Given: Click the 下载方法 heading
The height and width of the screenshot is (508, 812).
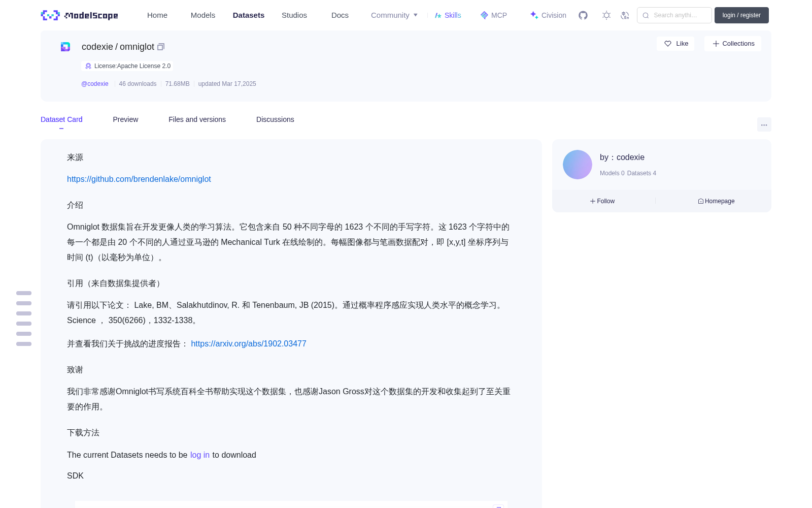Looking at the screenshot, I should [x=83, y=433].
